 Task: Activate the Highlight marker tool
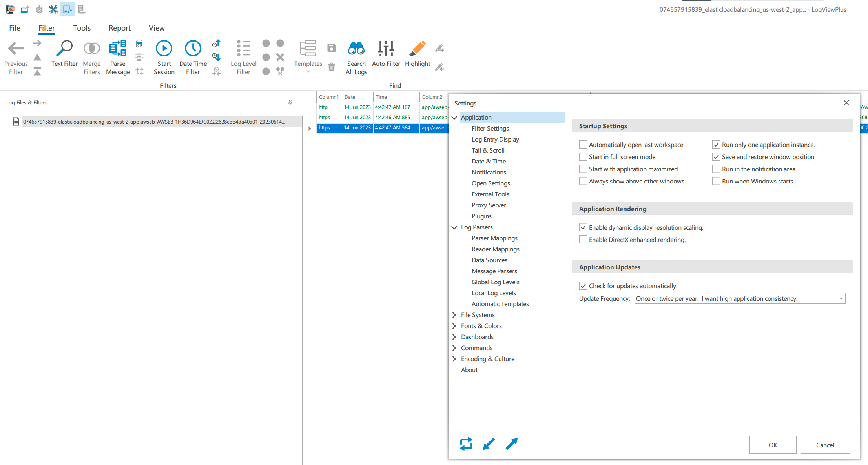coord(418,49)
